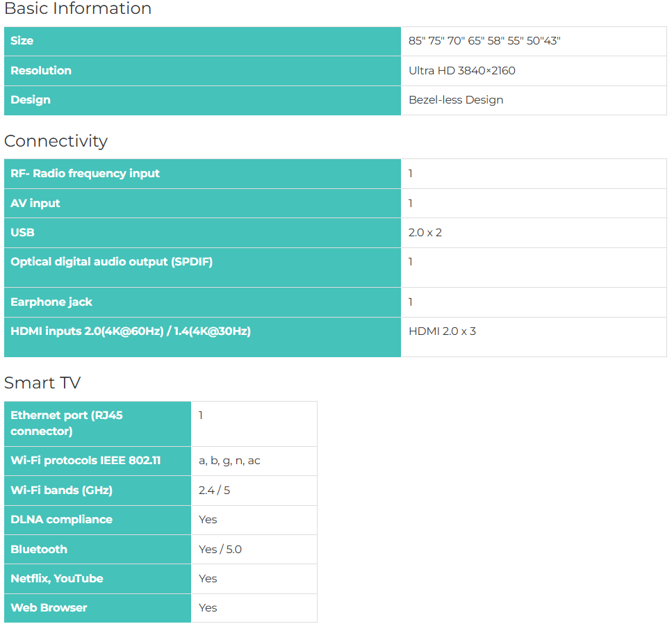Click the RF- Radio frequency input label
Viewport: 672px width, 624px height.
(x=85, y=174)
